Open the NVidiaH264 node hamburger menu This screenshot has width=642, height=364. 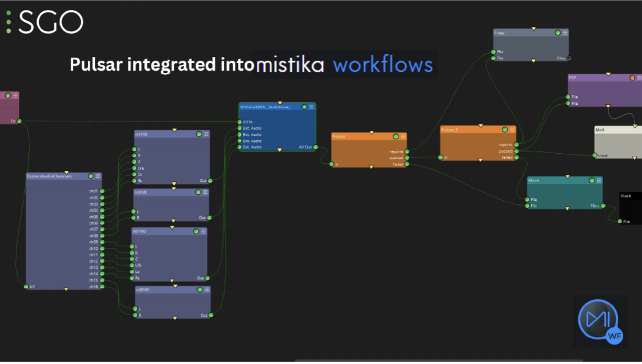click(312, 107)
